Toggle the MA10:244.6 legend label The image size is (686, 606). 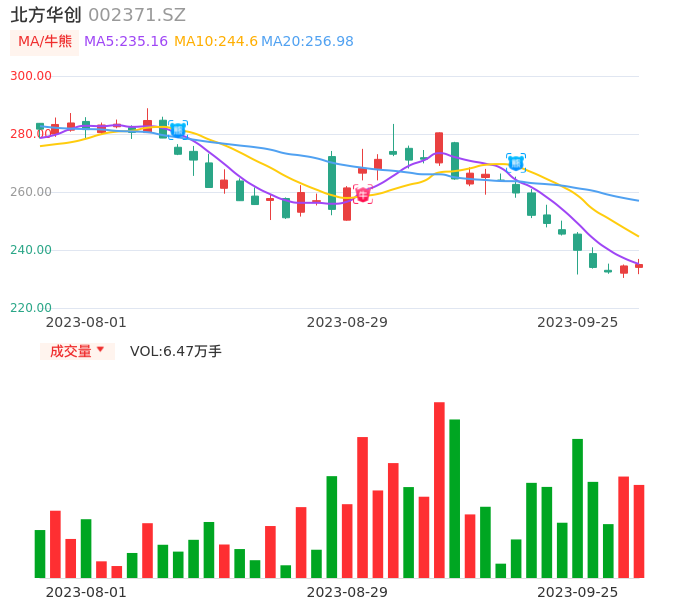point(216,42)
